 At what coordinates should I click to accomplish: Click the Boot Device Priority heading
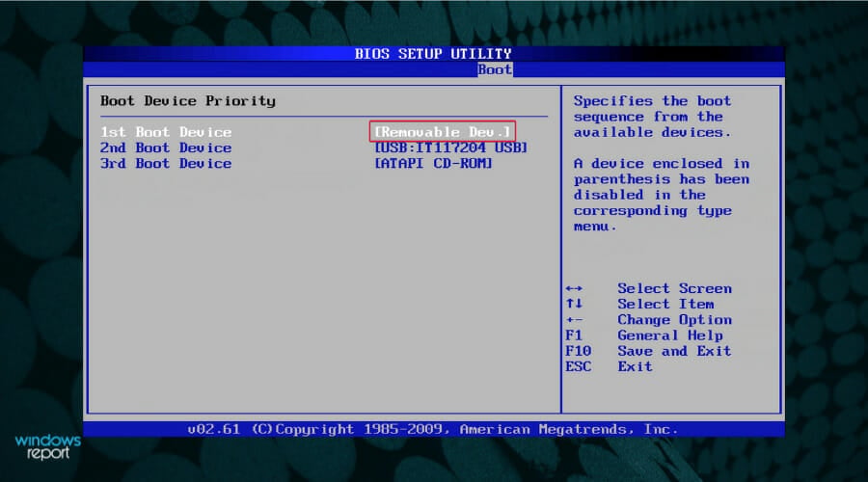tap(188, 100)
